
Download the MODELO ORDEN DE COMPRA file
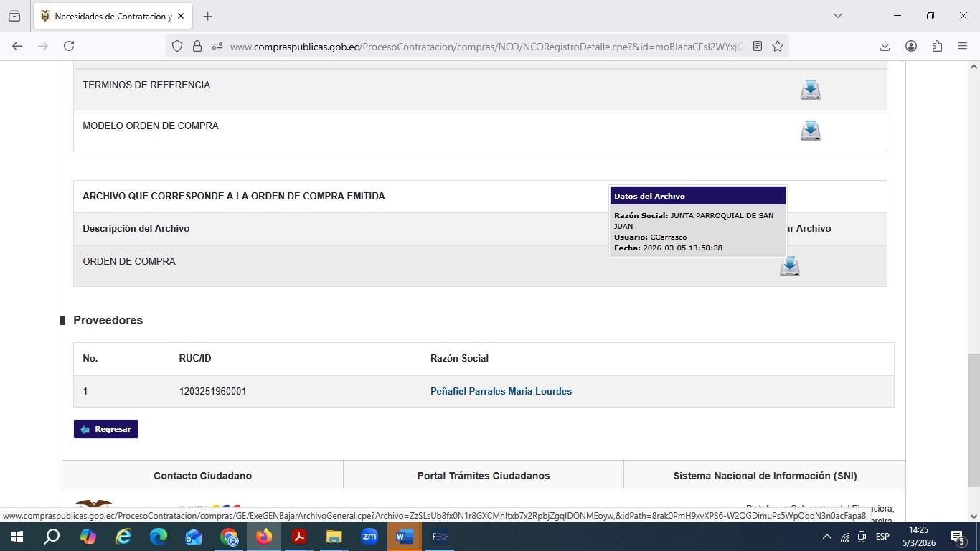810,131
